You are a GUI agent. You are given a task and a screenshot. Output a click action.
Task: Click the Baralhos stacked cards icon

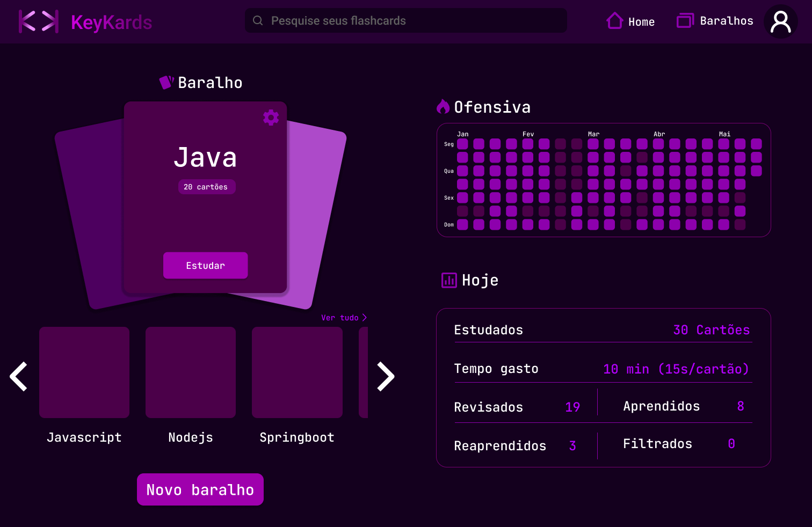(x=685, y=20)
